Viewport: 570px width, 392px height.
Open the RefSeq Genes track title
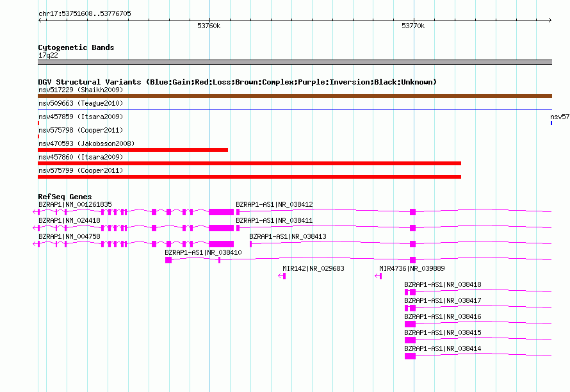(x=65, y=197)
